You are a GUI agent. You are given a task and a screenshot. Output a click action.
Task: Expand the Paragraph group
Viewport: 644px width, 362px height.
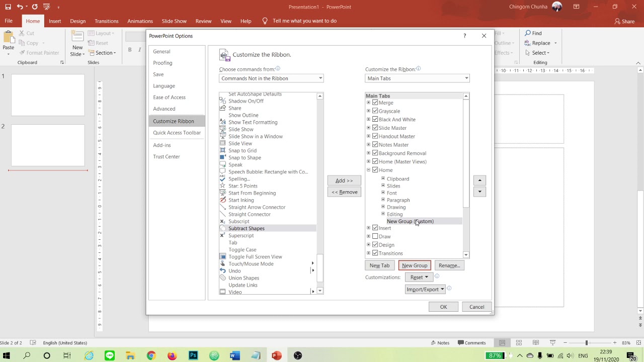(383, 200)
